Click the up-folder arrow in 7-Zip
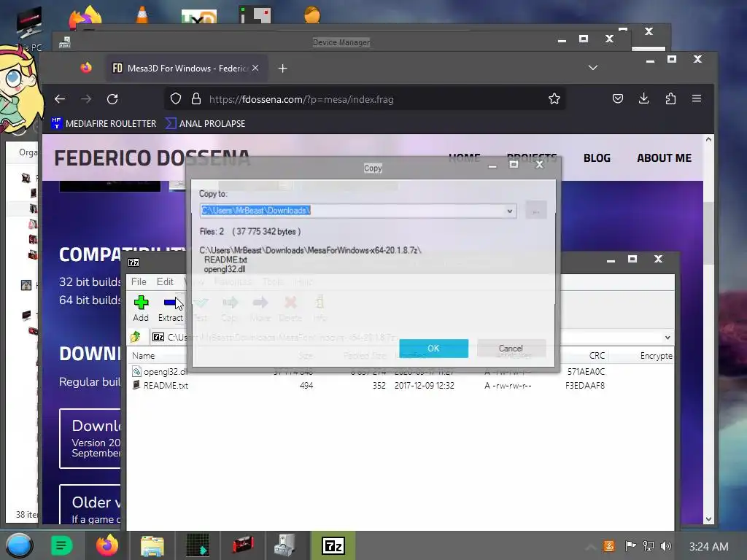The height and width of the screenshot is (560, 747). tap(136, 337)
